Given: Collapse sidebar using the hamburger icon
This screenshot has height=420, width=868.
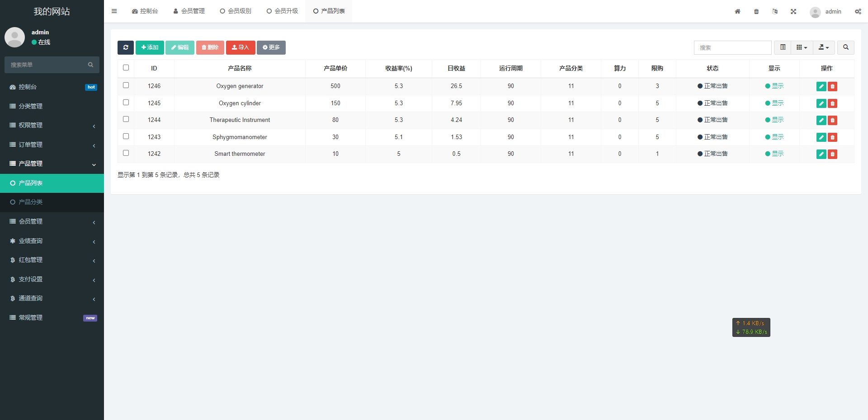Looking at the screenshot, I should (114, 11).
